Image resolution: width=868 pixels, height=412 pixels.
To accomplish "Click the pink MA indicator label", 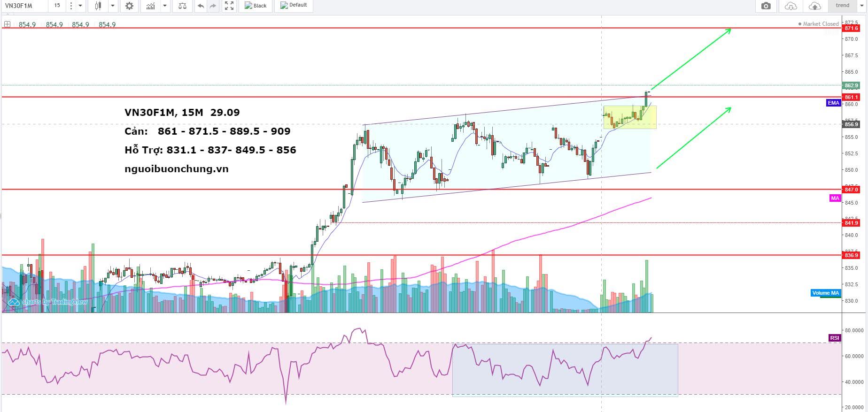I will point(835,198).
